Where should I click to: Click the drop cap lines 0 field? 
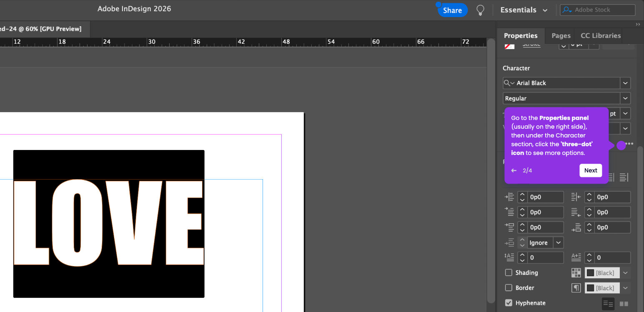point(546,257)
